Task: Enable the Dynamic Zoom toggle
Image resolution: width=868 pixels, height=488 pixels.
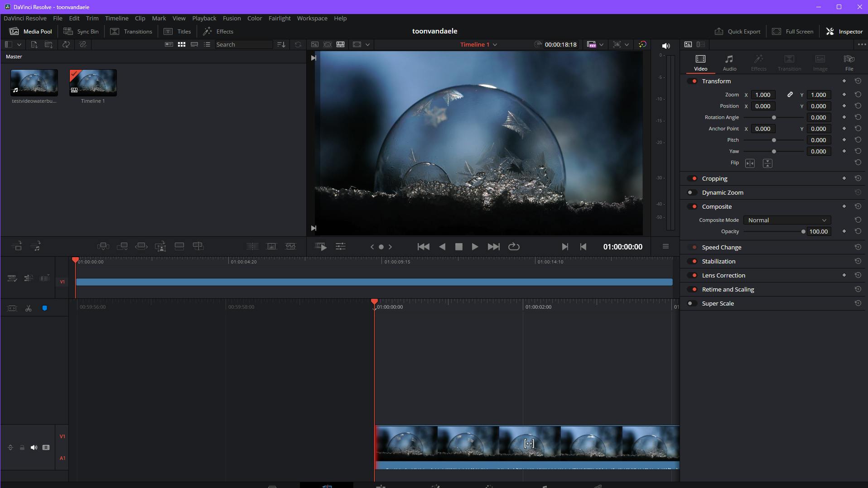Action: pyautogui.click(x=691, y=192)
